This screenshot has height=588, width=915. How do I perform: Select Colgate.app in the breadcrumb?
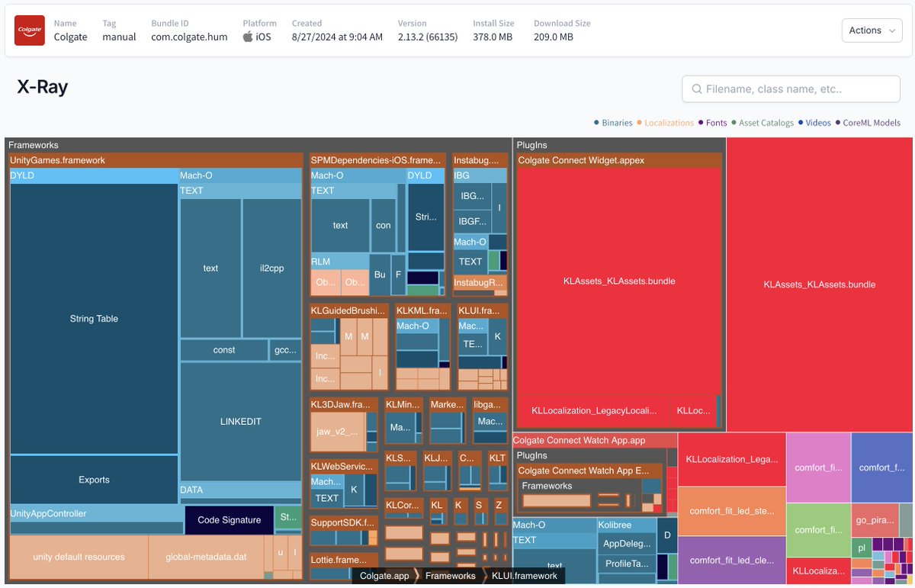(384, 576)
